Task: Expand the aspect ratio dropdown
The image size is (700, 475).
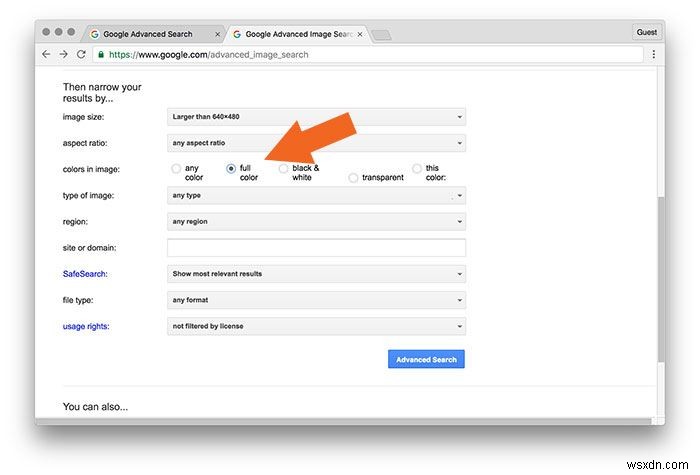Action: click(x=316, y=143)
